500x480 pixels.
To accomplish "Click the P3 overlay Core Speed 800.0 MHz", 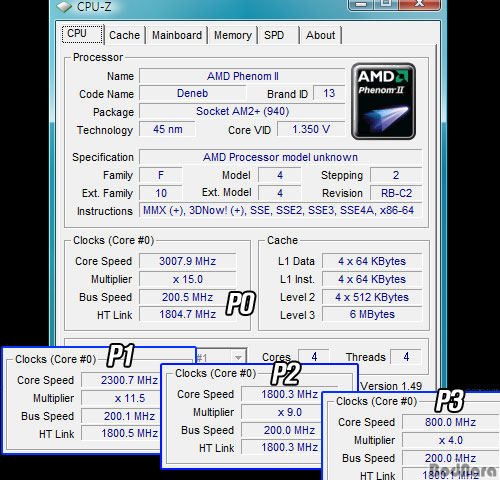I will tap(450, 422).
